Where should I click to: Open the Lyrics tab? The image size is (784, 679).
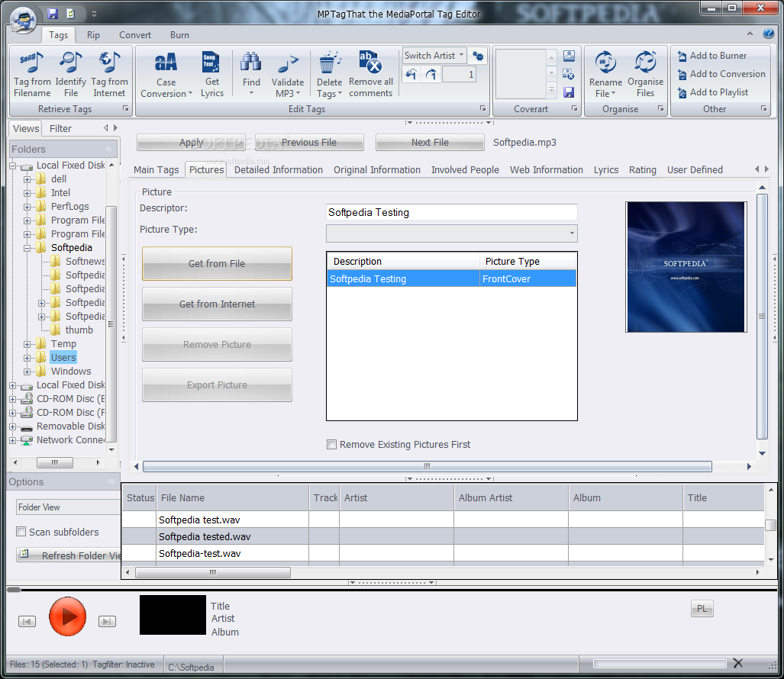[x=606, y=170]
